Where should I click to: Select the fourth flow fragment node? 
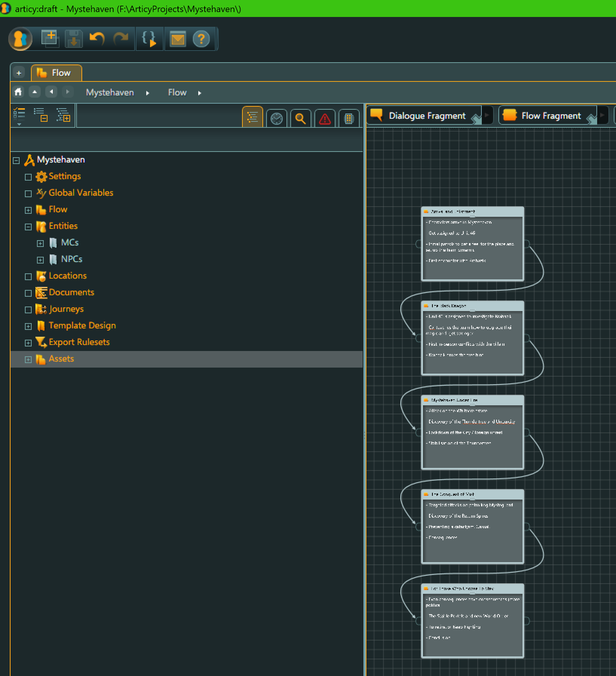coord(472,526)
